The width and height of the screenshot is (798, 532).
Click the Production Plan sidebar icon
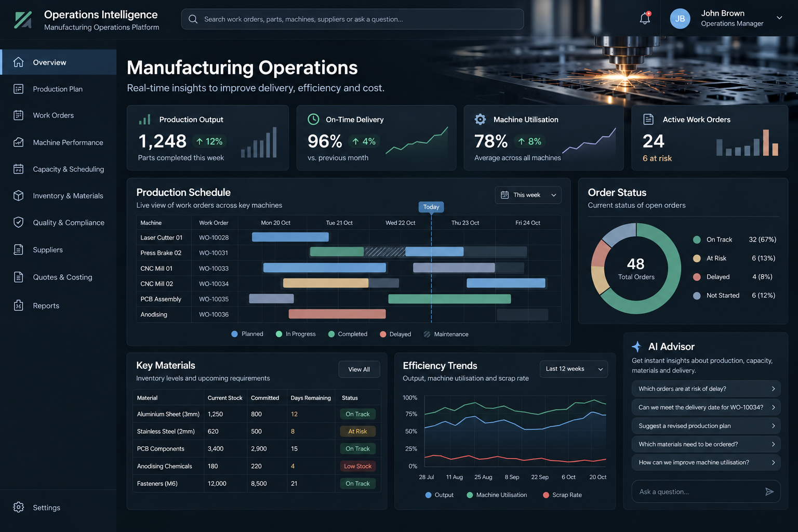[19, 89]
